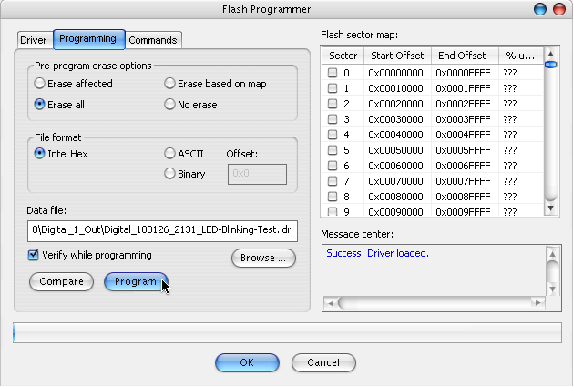Image resolution: width=574 pixels, height=387 pixels.
Task: Check the sector 3 checkbox
Action: click(x=332, y=119)
